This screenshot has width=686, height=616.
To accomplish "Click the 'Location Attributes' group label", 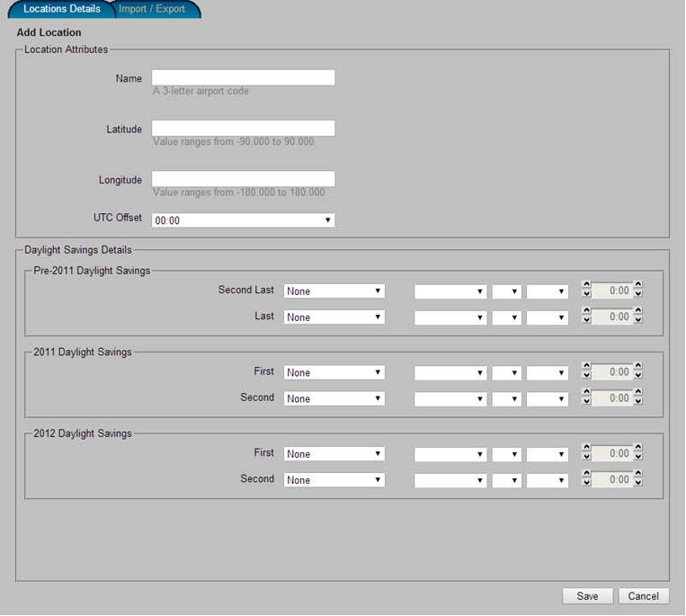I will click(66, 49).
